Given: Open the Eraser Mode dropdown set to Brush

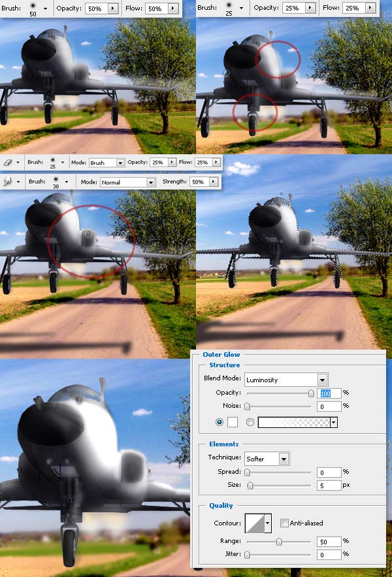Looking at the screenshot, I should [x=106, y=163].
